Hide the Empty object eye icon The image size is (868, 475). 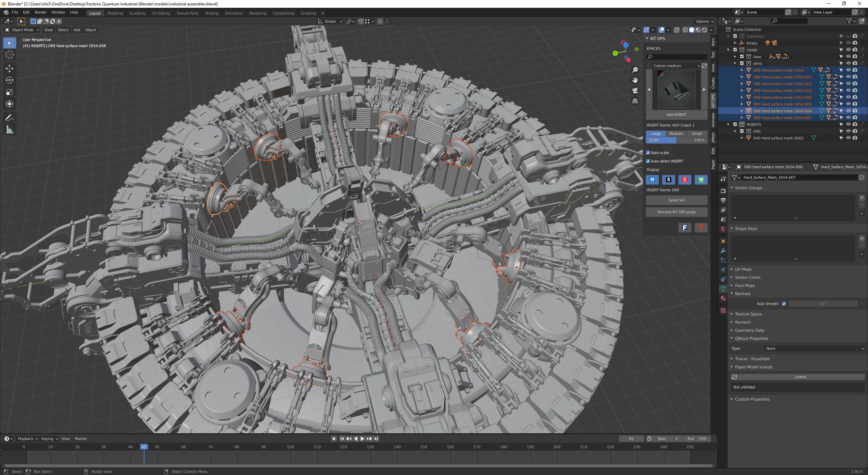tap(848, 43)
